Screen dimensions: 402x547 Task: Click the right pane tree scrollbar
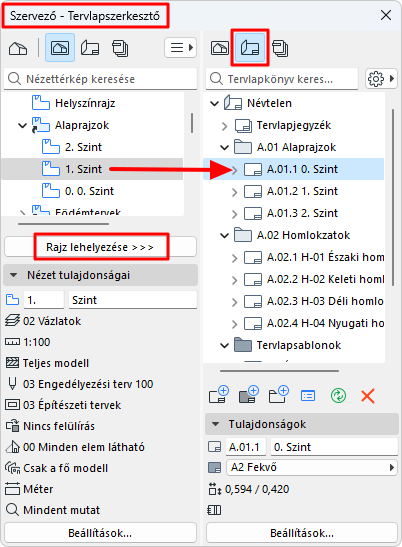coord(393,197)
